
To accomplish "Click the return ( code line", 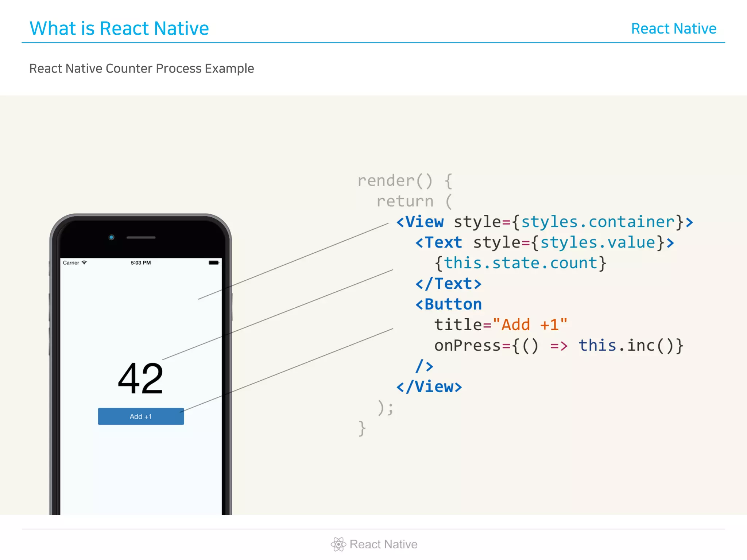I will coord(414,201).
